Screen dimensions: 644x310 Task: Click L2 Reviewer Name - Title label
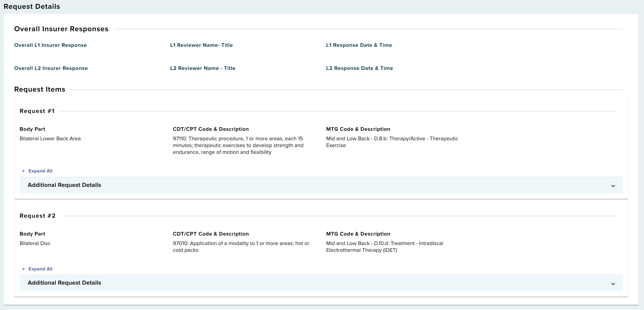click(203, 68)
